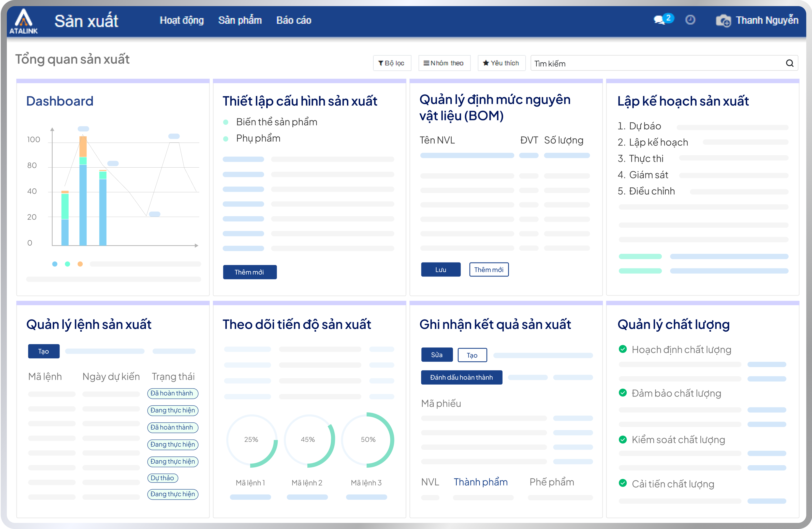Viewport: 812px width, 529px height.
Task: Click the green check icon for Cải tiến chất lượng
Action: 623,483
